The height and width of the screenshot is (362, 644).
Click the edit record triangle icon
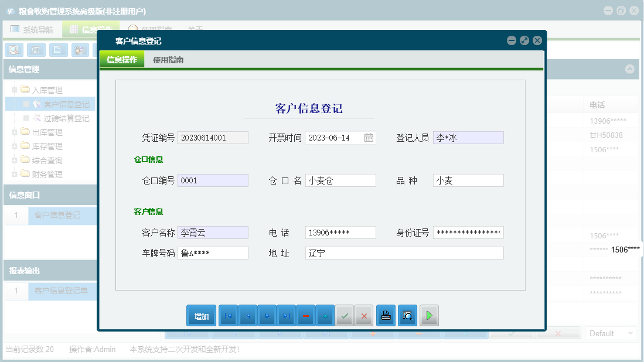pyautogui.click(x=325, y=315)
